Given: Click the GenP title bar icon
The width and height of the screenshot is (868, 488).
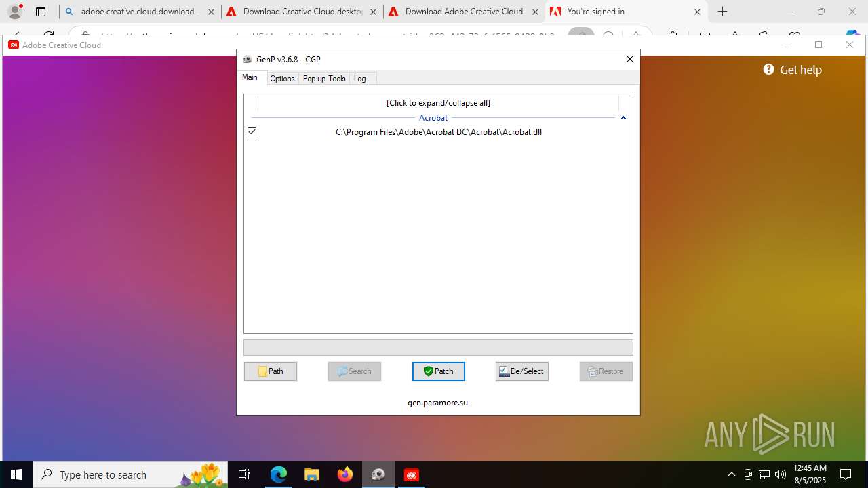Looking at the screenshot, I should click(x=248, y=60).
